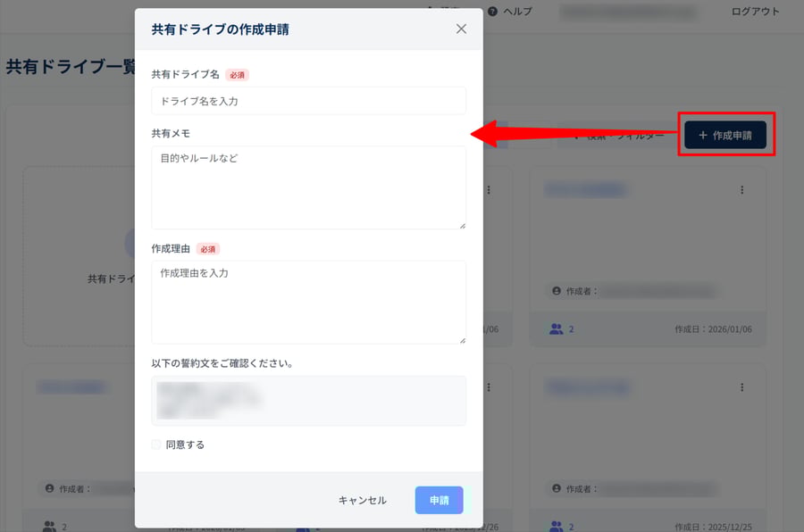The height and width of the screenshot is (532, 804).
Task: Close the 共有ドライブの作成申請 dialog
Action: coord(461,29)
